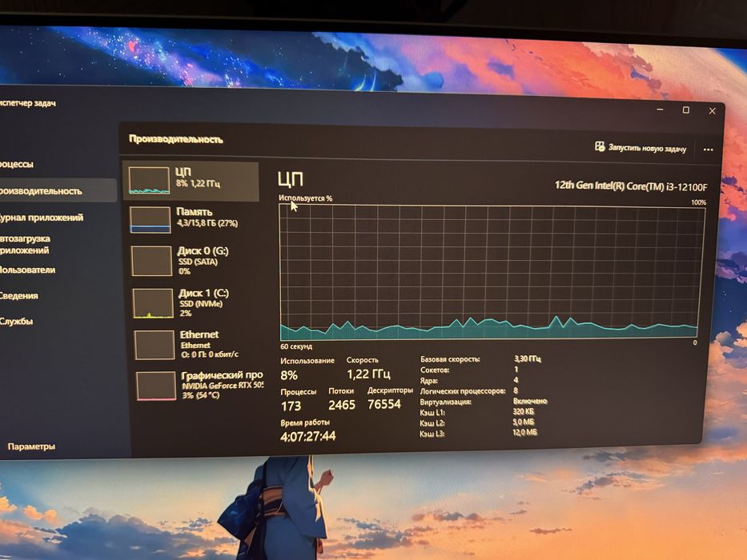Select Диск 1 (C:) entry

click(195, 303)
